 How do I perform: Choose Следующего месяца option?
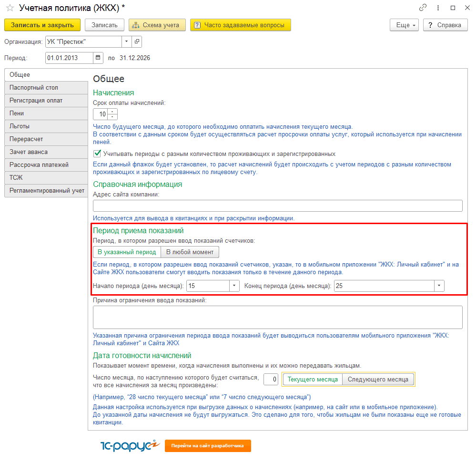click(x=378, y=380)
